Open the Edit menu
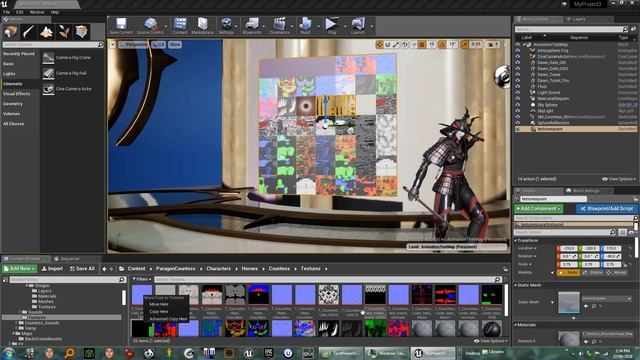Screen dimensions: 640x360 19,12
